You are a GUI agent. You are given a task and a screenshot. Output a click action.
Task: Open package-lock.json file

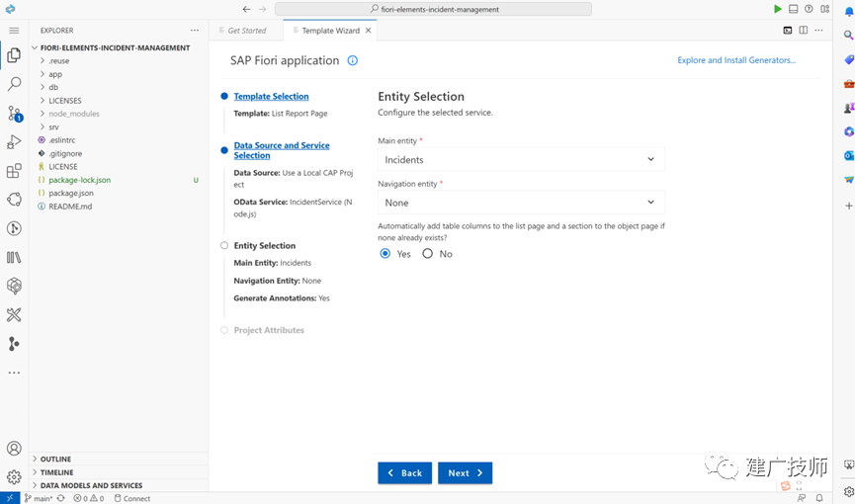coord(79,180)
